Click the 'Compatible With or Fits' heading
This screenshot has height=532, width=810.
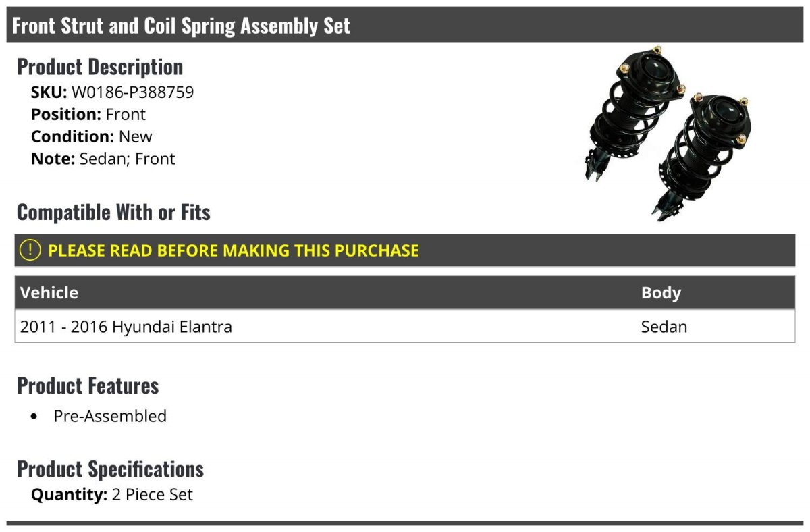tap(113, 212)
